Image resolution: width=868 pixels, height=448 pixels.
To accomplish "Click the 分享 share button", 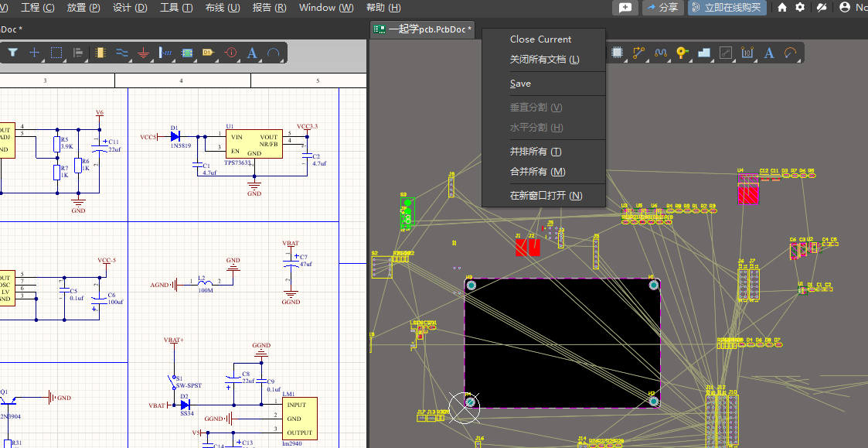I will (x=662, y=7).
